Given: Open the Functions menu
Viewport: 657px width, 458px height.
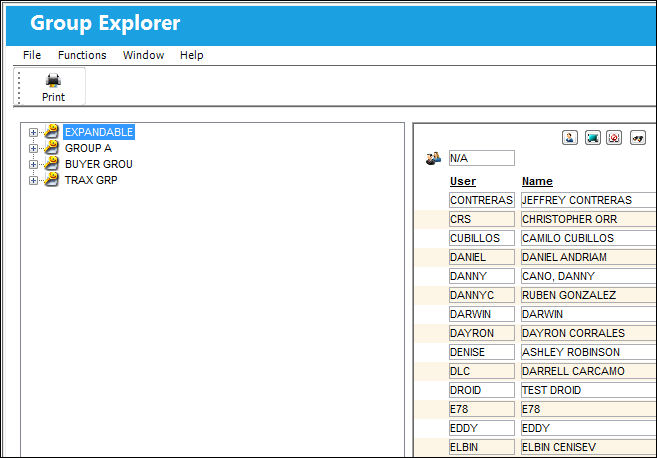Looking at the screenshot, I should 82,55.
